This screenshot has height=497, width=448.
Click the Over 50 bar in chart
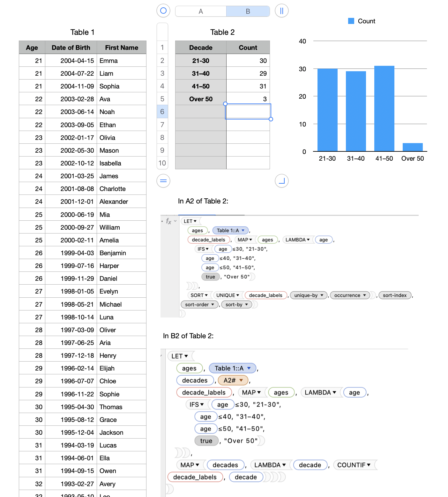[x=413, y=147]
